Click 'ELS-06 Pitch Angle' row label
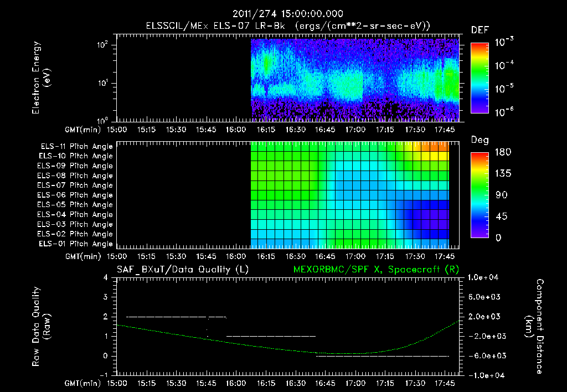 coord(75,195)
